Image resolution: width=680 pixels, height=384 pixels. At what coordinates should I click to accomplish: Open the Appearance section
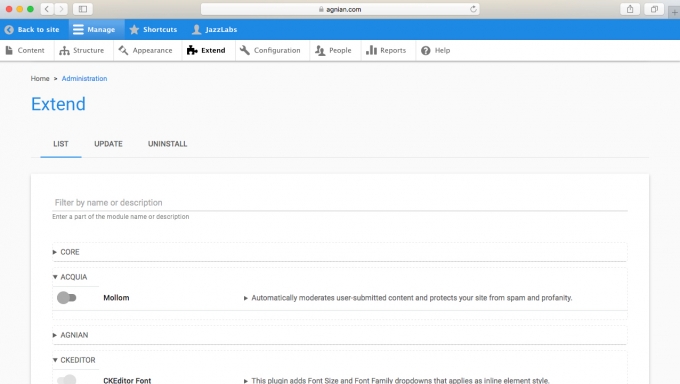146,50
